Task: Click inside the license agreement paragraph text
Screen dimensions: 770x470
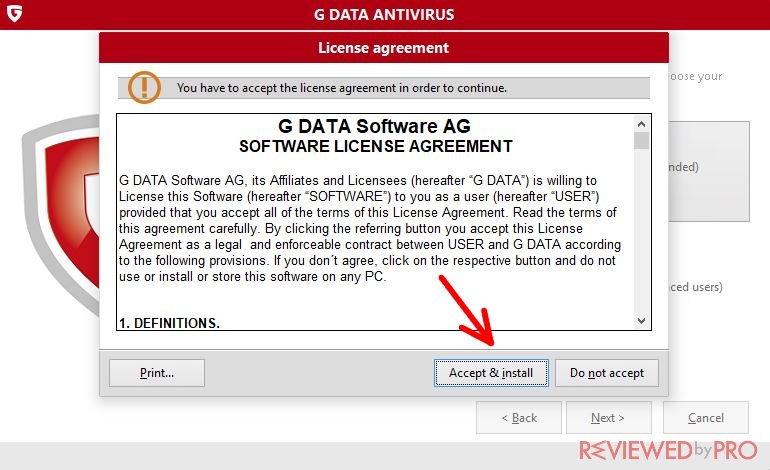Action: 369,228
